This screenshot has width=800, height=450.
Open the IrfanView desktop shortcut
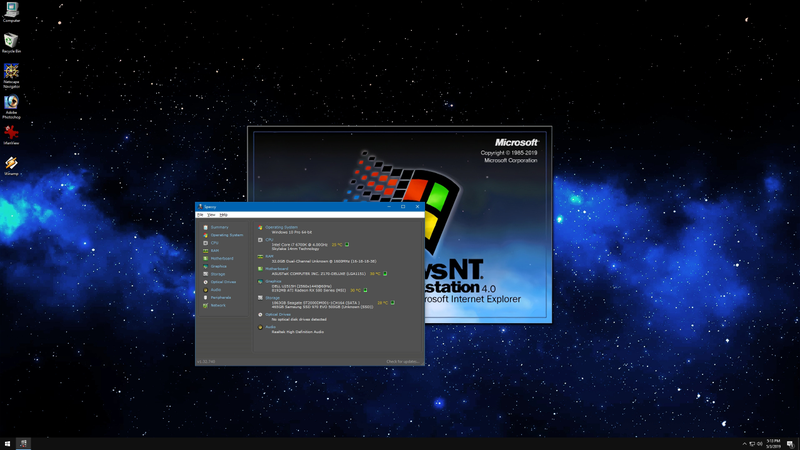point(11,135)
